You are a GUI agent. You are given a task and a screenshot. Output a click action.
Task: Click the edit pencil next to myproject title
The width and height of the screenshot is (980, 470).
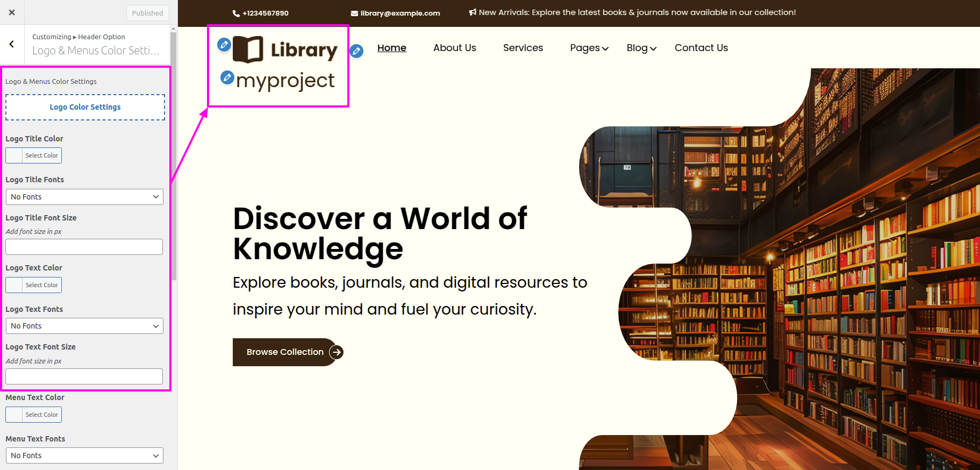click(x=227, y=78)
